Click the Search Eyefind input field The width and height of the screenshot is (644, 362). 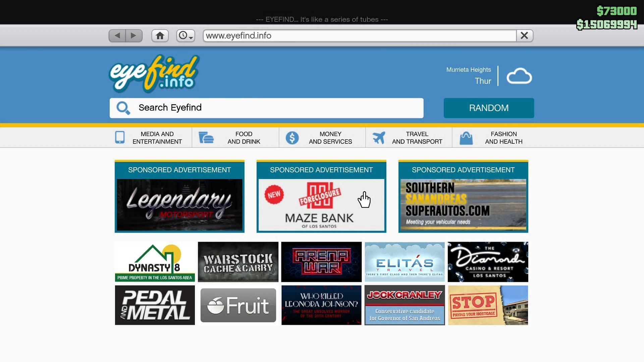click(x=266, y=108)
